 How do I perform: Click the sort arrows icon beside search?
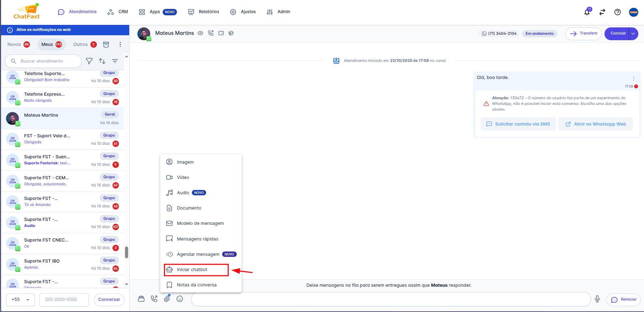coord(102,61)
